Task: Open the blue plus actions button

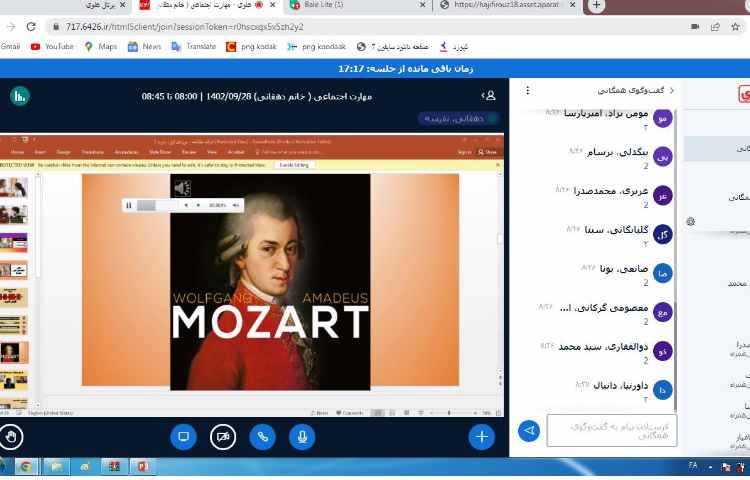Action: coord(482,436)
